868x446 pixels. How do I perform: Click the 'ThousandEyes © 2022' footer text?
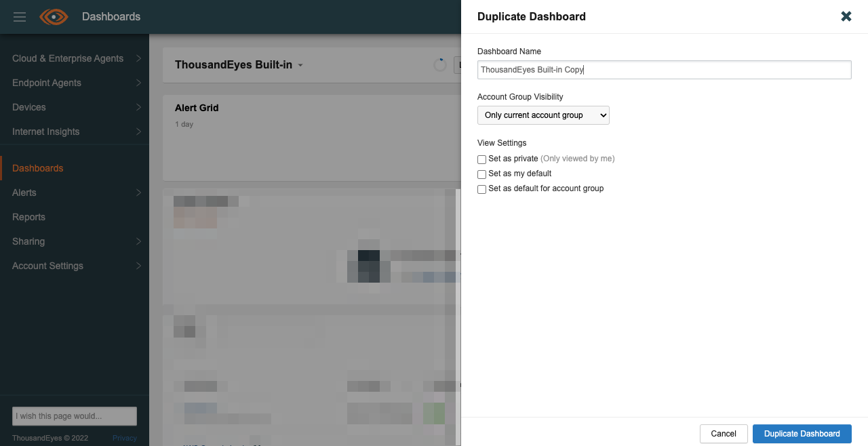pos(50,438)
